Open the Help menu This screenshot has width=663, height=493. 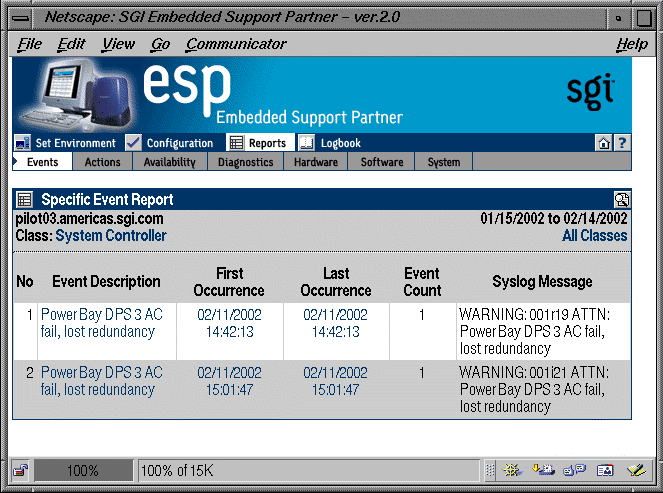tap(632, 44)
